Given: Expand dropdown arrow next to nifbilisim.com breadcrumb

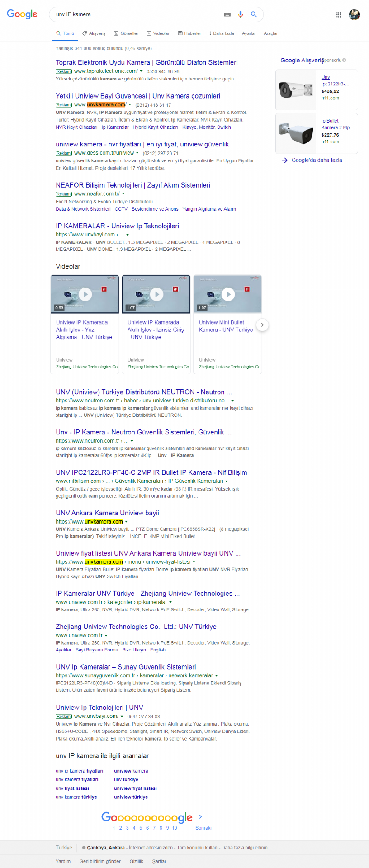Looking at the screenshot, I should [227, 481].
